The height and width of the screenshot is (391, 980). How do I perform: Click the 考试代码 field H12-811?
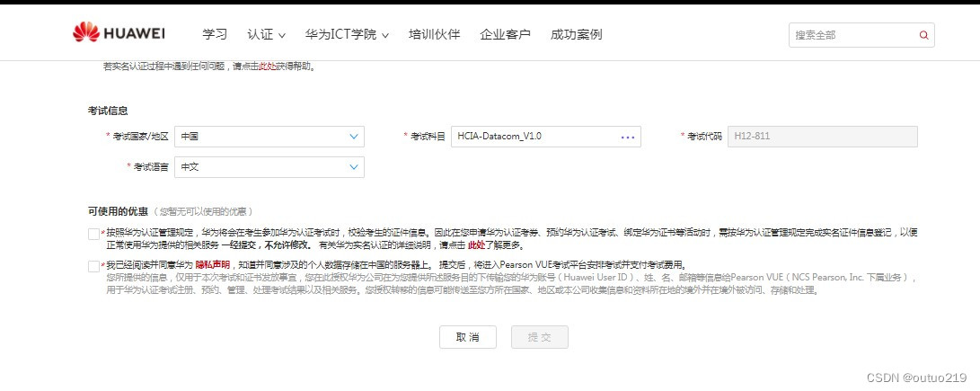point(823,137)
